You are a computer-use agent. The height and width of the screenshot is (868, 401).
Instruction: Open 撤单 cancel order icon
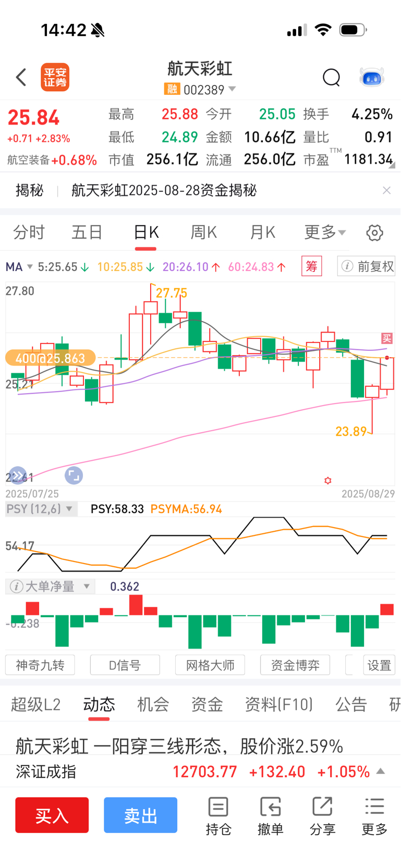[x=270, y=816]
